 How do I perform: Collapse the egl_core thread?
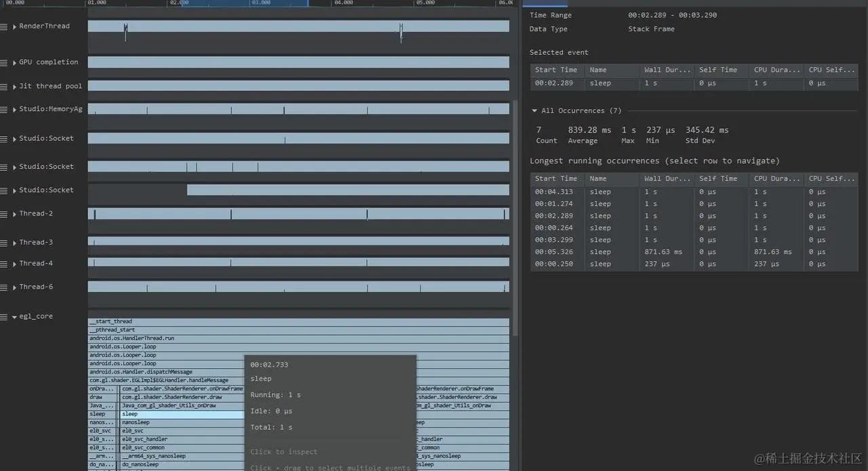[x=14, y=316]
